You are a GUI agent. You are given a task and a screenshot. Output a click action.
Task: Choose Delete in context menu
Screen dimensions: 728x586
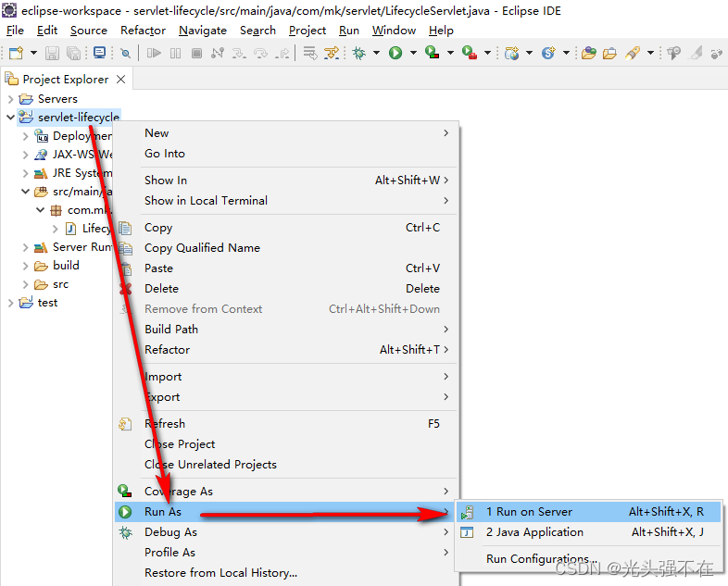(x=285, y=289)
